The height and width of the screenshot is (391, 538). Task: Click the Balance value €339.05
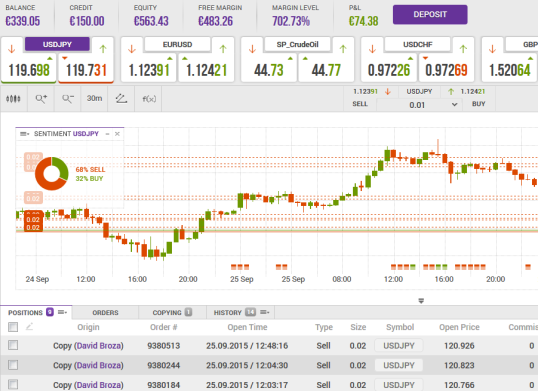23,21
